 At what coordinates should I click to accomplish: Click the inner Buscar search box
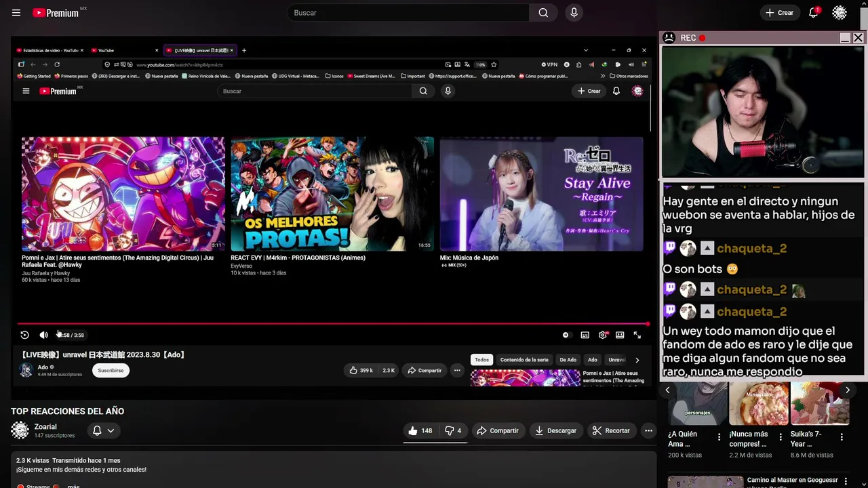click(315, 91)
